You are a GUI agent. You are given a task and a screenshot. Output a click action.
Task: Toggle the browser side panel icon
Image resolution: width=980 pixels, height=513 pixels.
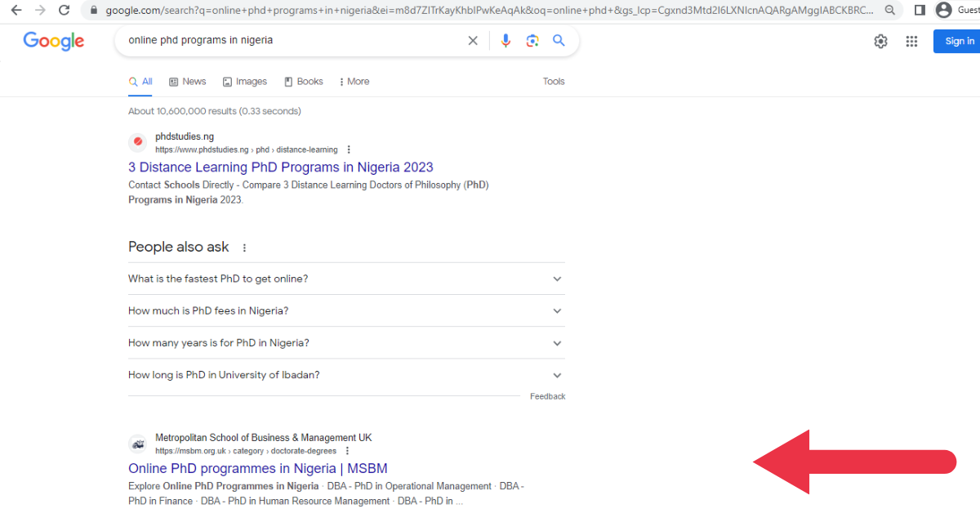920,11
